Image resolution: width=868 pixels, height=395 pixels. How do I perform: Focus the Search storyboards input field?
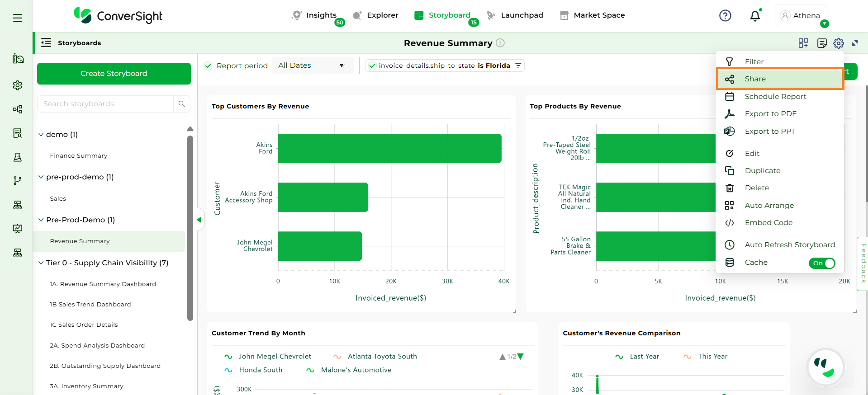pos(106,104)
